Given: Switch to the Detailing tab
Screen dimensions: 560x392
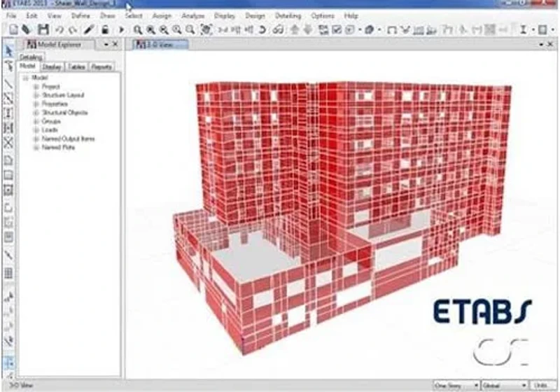Looking at the screenshot, I should tap(31, 57).
